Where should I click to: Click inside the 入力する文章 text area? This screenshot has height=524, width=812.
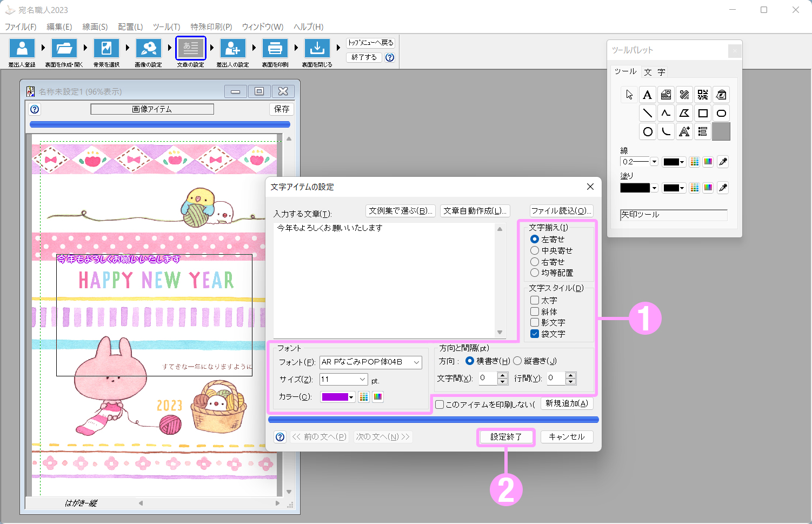tap(384, 281)
